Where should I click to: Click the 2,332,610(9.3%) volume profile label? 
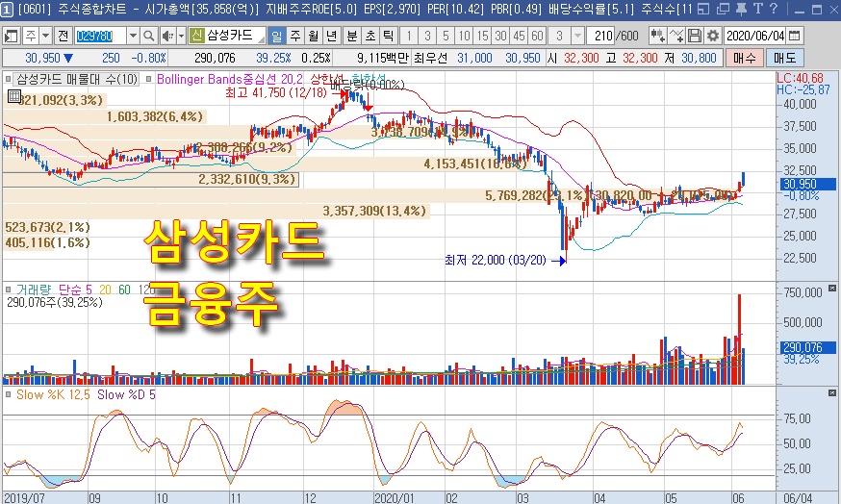click(247, 180)
